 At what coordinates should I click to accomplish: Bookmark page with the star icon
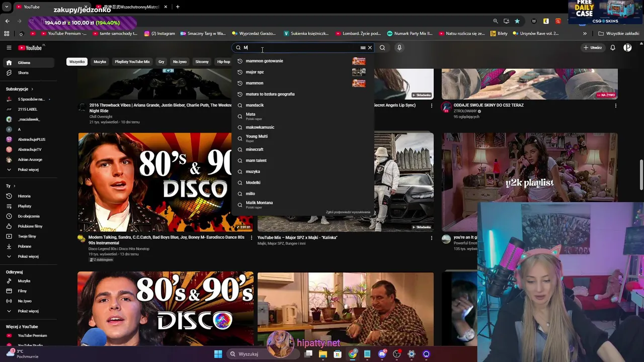[517, 21]
